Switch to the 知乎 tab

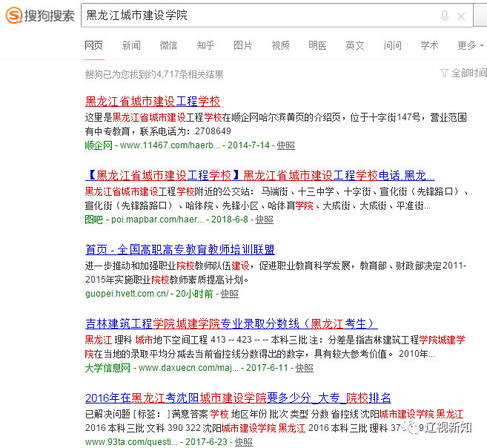pos(205,45)
